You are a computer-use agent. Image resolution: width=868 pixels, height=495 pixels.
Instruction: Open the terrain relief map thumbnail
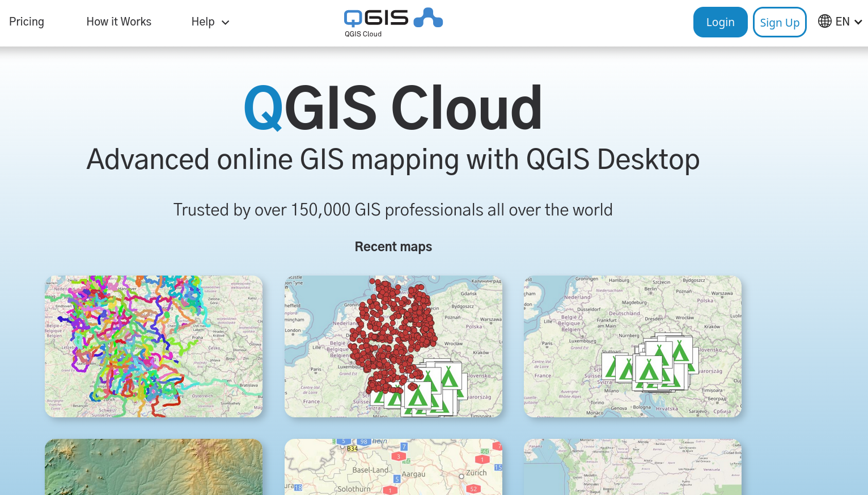153,467
